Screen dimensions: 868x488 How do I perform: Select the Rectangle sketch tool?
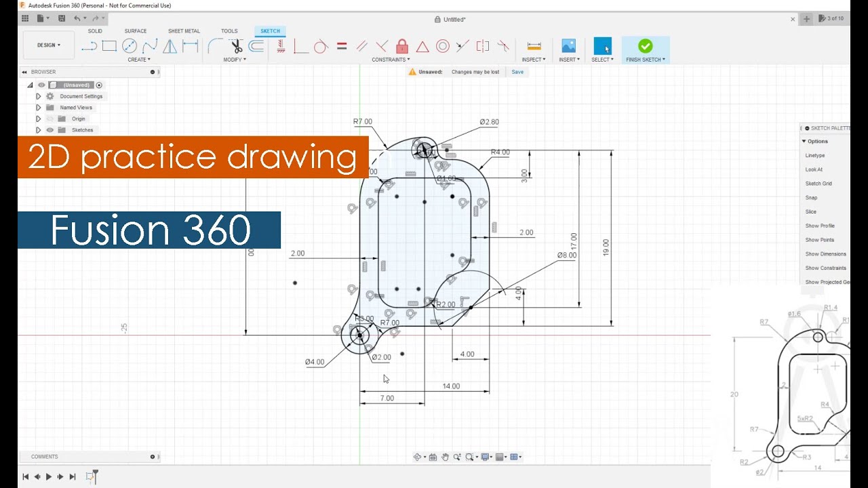click(109, 46)
